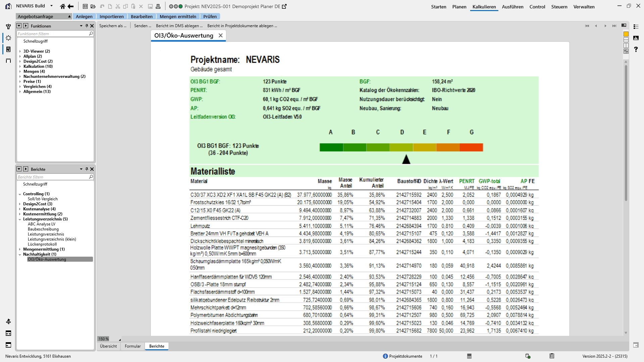Click the open folder icon
Image resolution: width=644 pixels, height=362 pixels.
pos(93,6)
